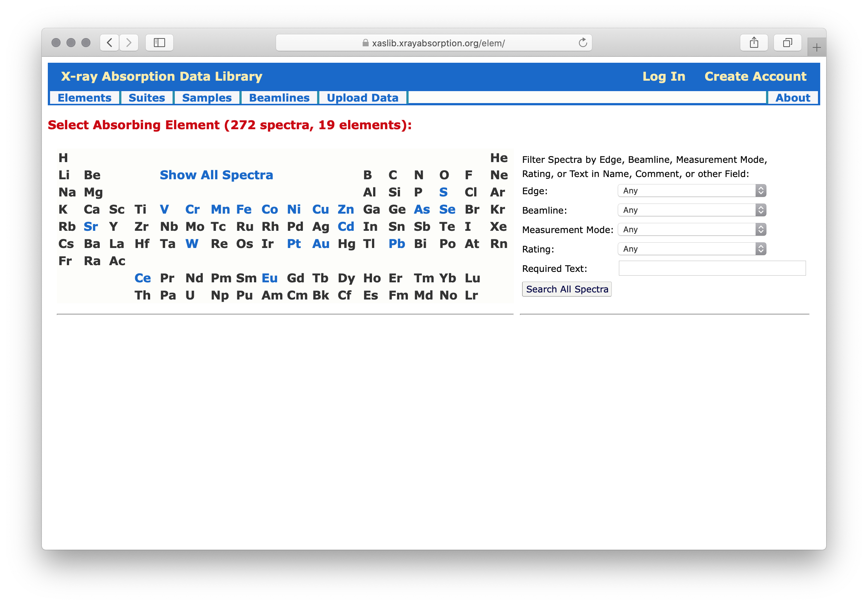Select element Ni (nickel)

(294, 210)
